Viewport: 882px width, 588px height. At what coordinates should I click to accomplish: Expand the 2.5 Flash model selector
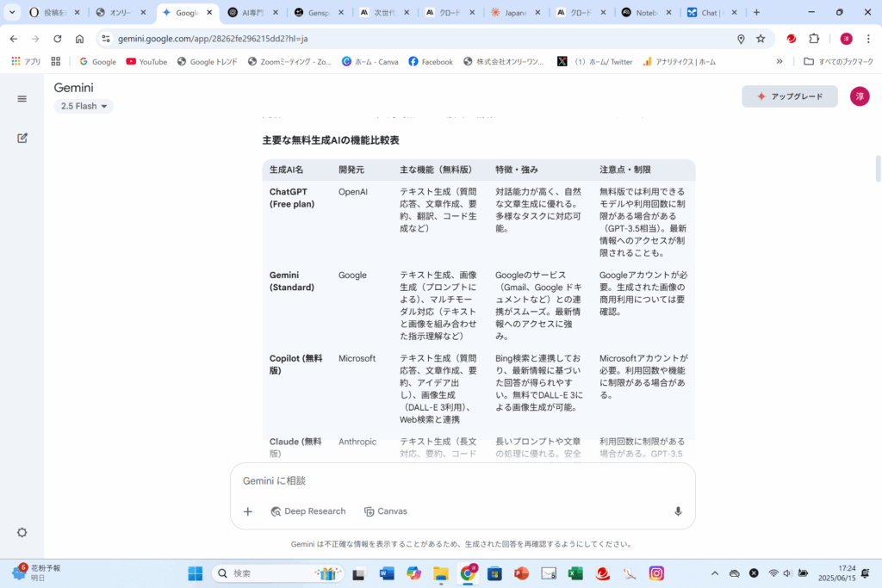84,106
